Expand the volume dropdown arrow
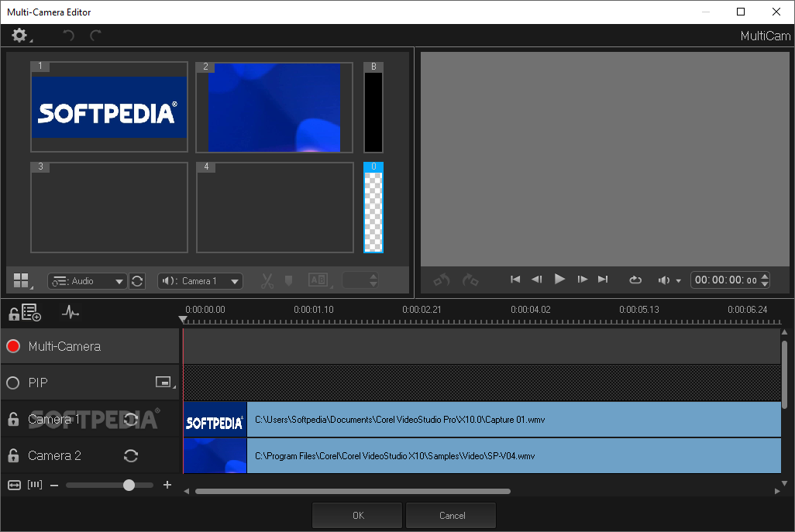Screen dimensions: 795x532 [679, 281]
